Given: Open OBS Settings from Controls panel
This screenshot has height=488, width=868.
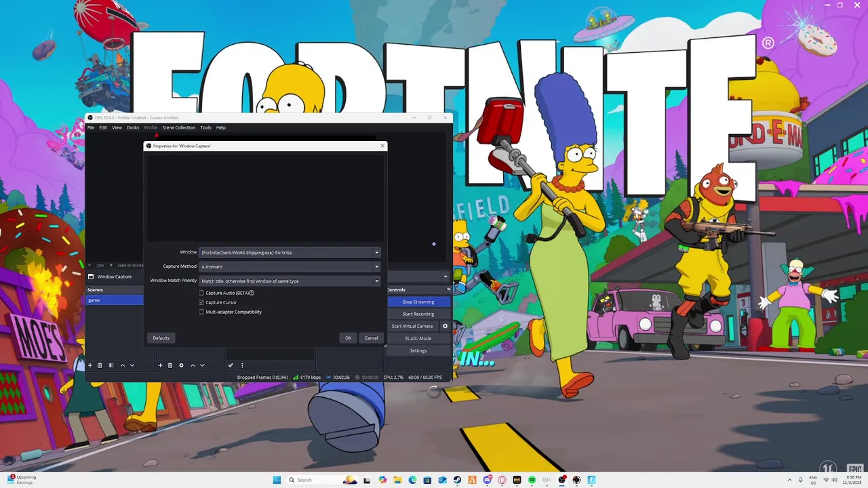Looking at the screenshot, I should click(418, 350).
